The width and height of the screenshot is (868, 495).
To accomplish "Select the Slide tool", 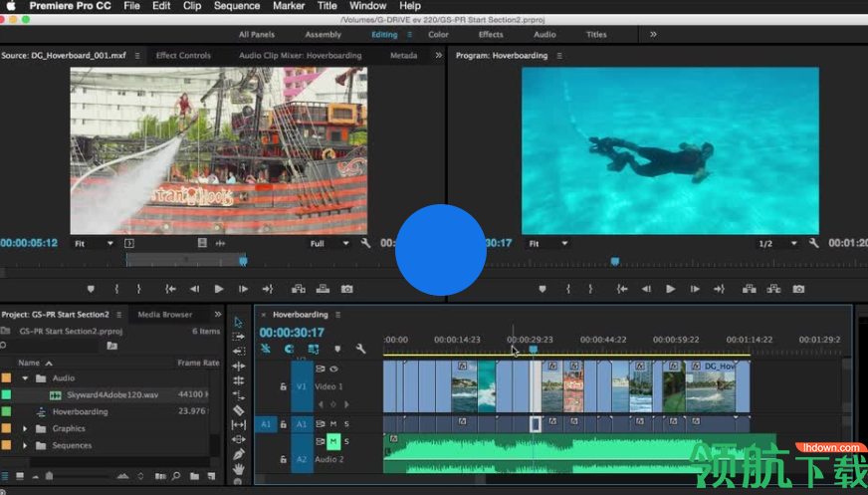I will (x=238, y=439).
